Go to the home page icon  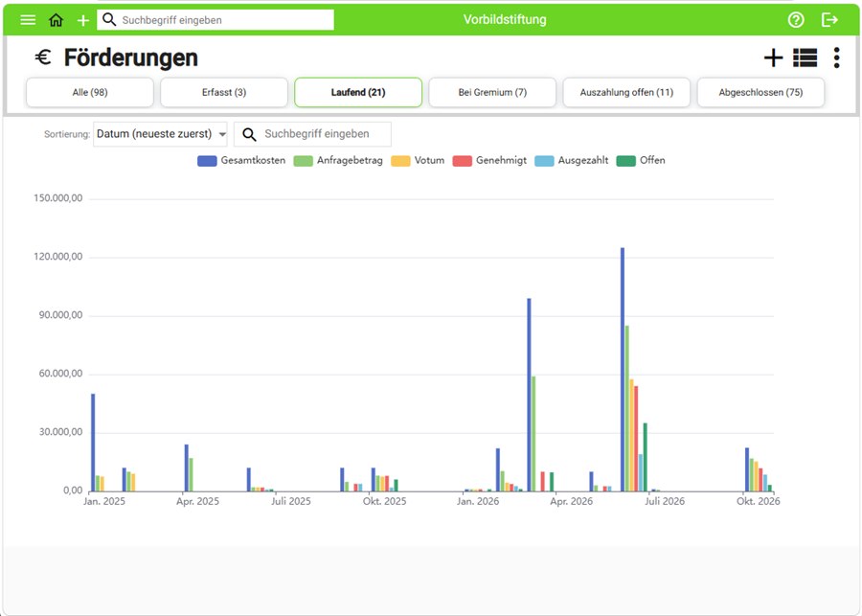(57, 20)
